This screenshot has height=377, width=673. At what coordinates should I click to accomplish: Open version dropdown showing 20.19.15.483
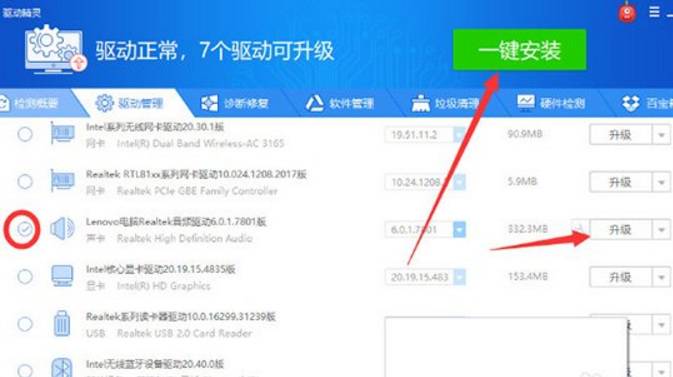point(459,277)
